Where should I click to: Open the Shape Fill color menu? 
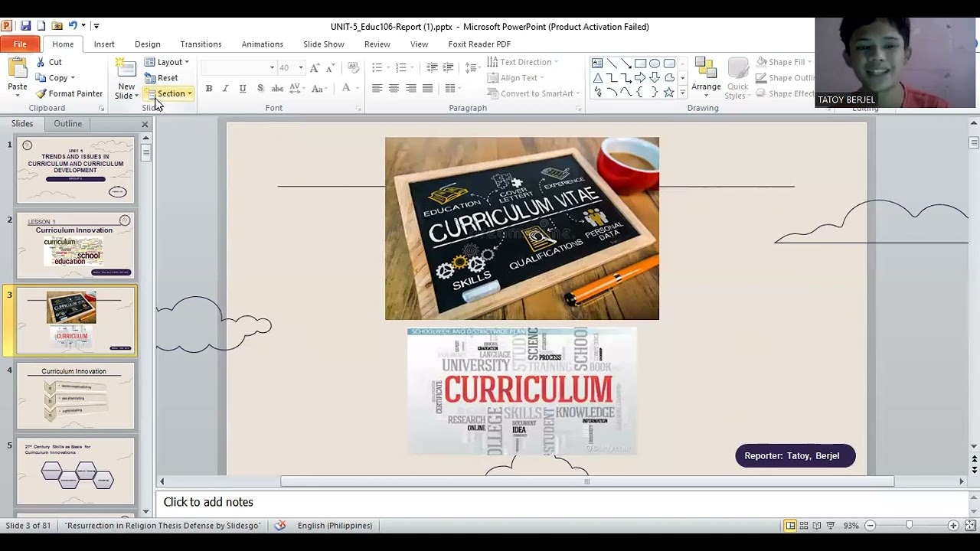[784, 62]
